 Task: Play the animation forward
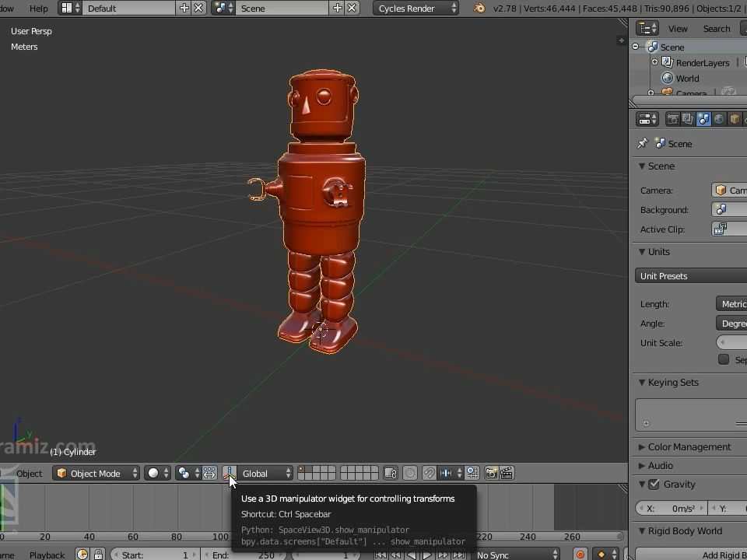point(427,555)
